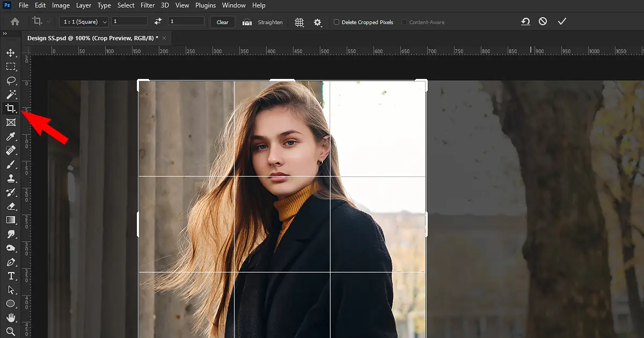Select the Move tool
Screen dimensions: 644x338
point(10,53)
